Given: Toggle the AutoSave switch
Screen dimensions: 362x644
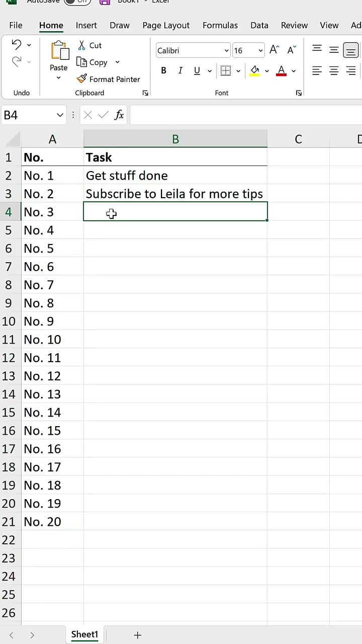Looking at the screenshot, I should [77, 2].
